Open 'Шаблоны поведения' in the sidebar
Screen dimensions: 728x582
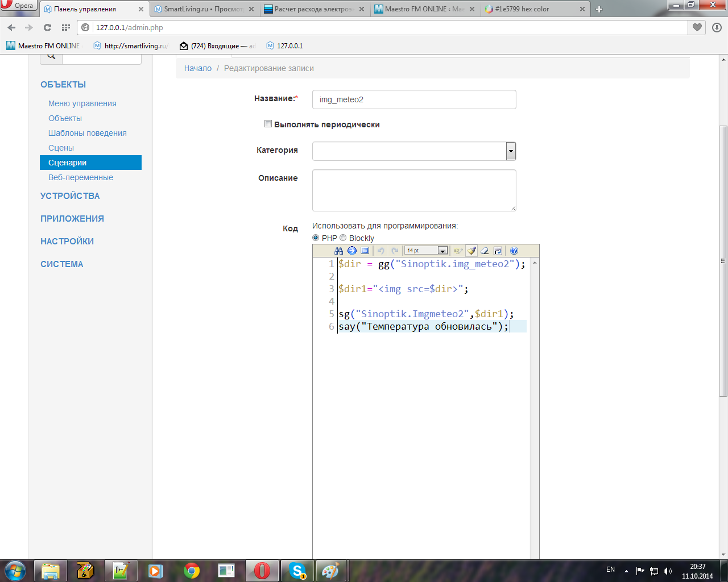tap(88, 133)
